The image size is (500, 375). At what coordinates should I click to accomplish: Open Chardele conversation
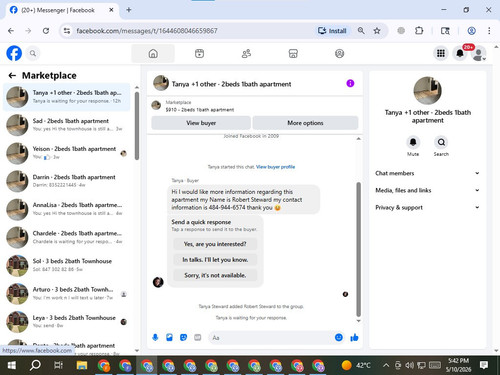pyautogui.click(x=67, y=237)
